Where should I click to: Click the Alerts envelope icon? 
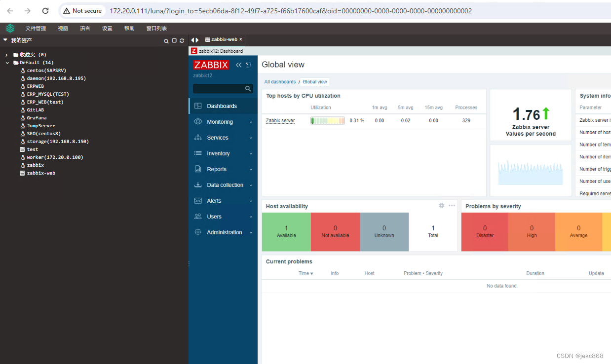point(198,201)
